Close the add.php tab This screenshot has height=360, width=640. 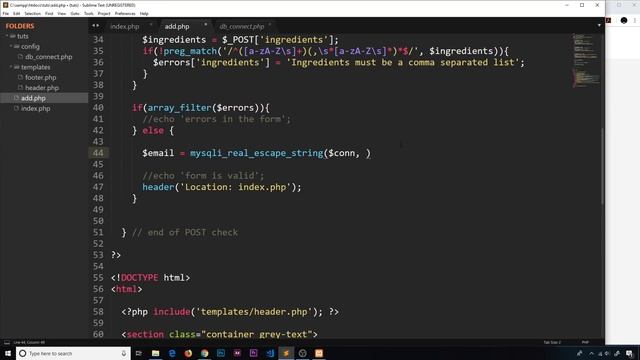(205, 25)
